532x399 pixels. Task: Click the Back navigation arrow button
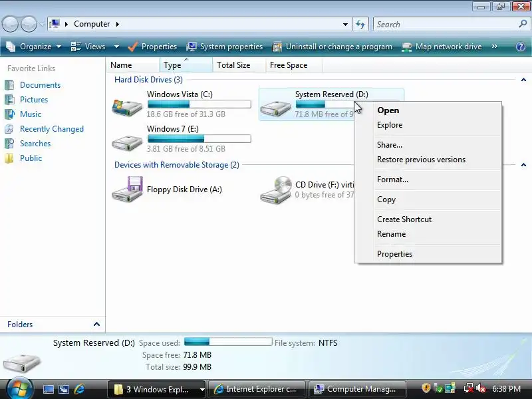[10, 24]
